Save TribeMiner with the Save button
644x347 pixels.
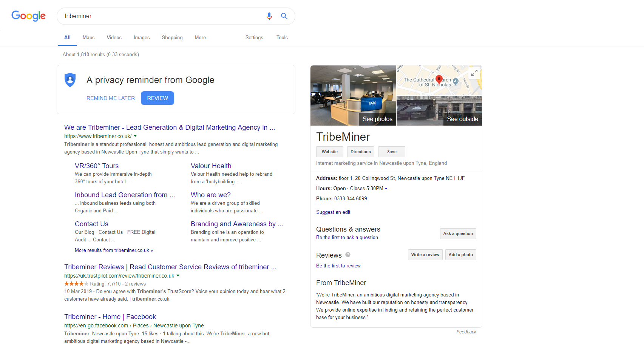click(392, 152)
